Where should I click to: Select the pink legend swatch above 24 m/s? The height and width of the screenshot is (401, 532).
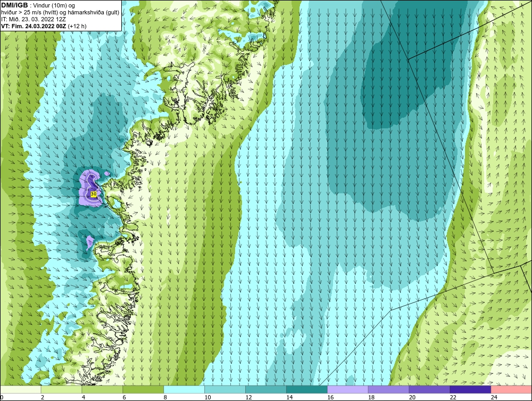click(511, 389)
